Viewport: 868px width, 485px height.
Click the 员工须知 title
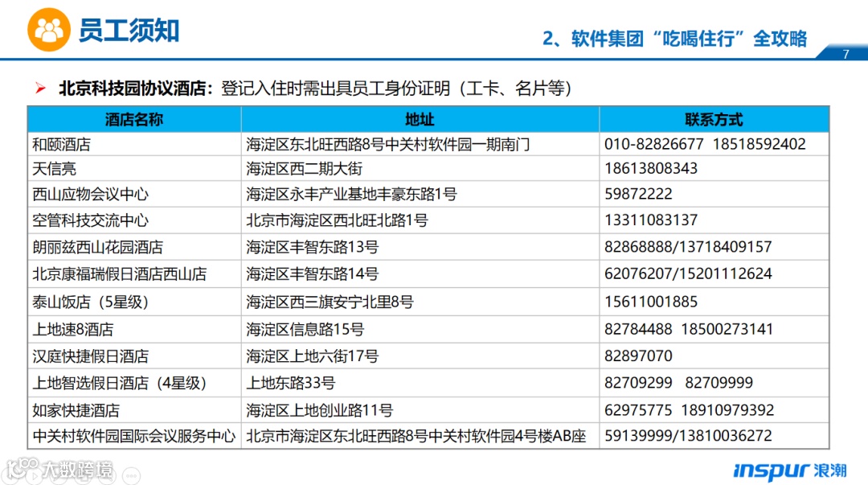click(x=129, y=31)
